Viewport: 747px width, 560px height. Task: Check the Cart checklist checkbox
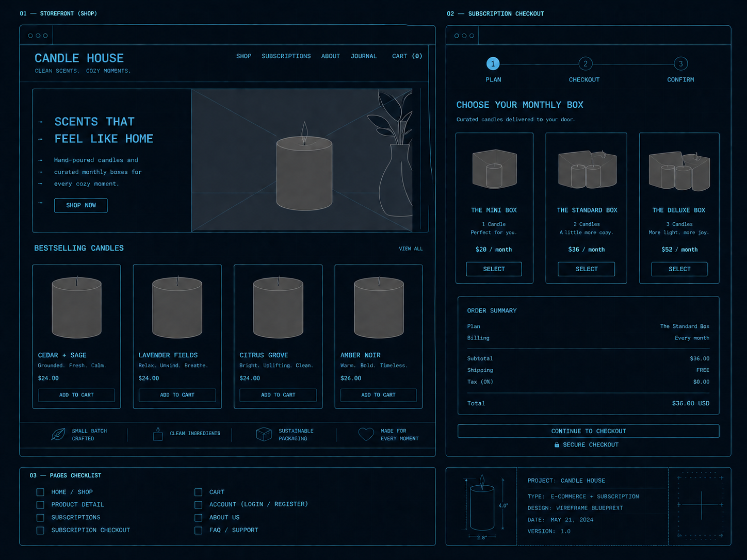pyautogui.click(x=198, y=492)
